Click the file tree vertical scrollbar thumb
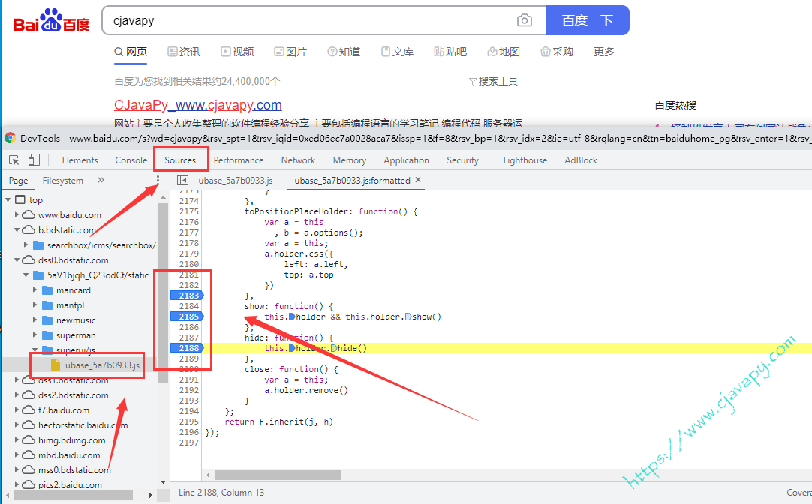The image size is (812, 504). [163, 292]
